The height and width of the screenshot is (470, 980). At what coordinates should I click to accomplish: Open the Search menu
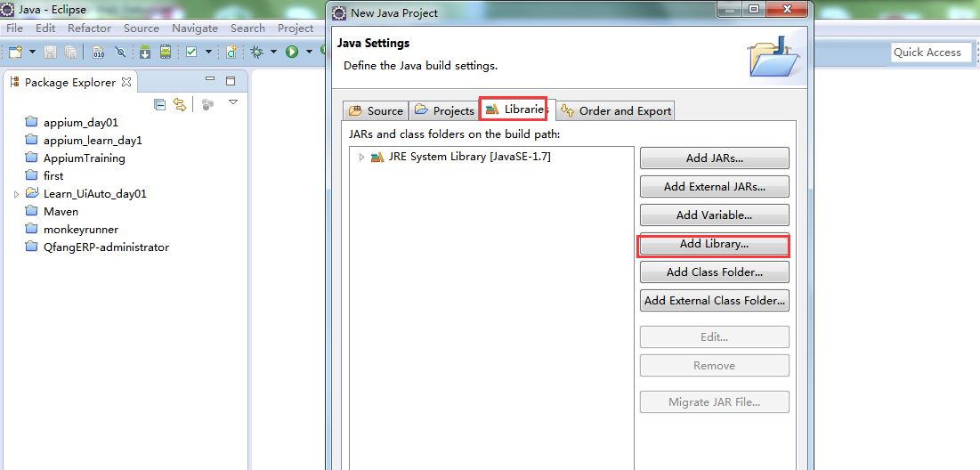(x=247, y=28)
